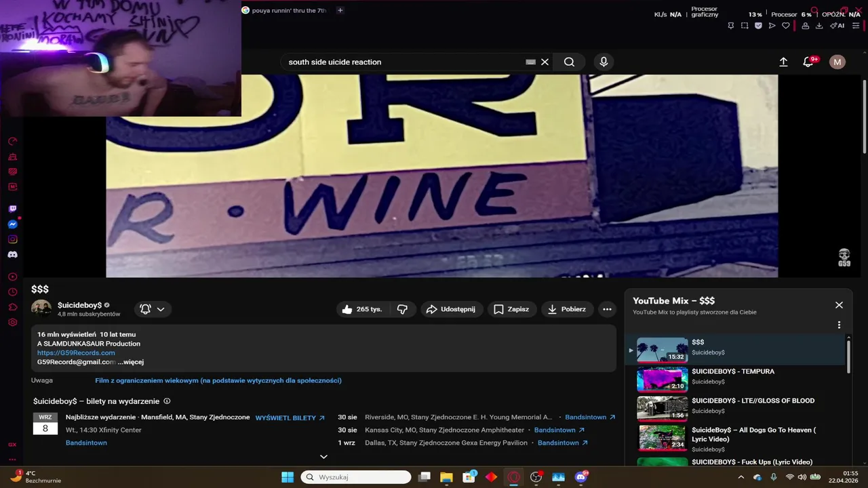Open more actions three-dots under video
This screenshot has height=488, width=868.
(607, 309)
